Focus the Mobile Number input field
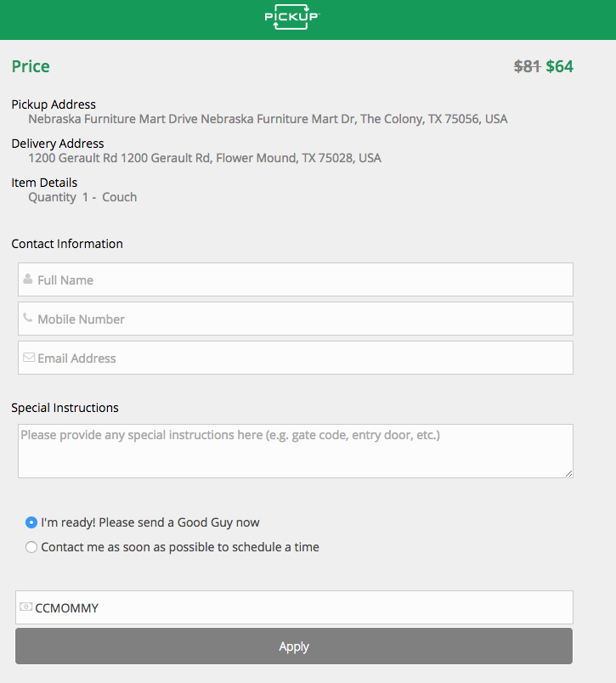The image size is (616, 683). point(296,319)
